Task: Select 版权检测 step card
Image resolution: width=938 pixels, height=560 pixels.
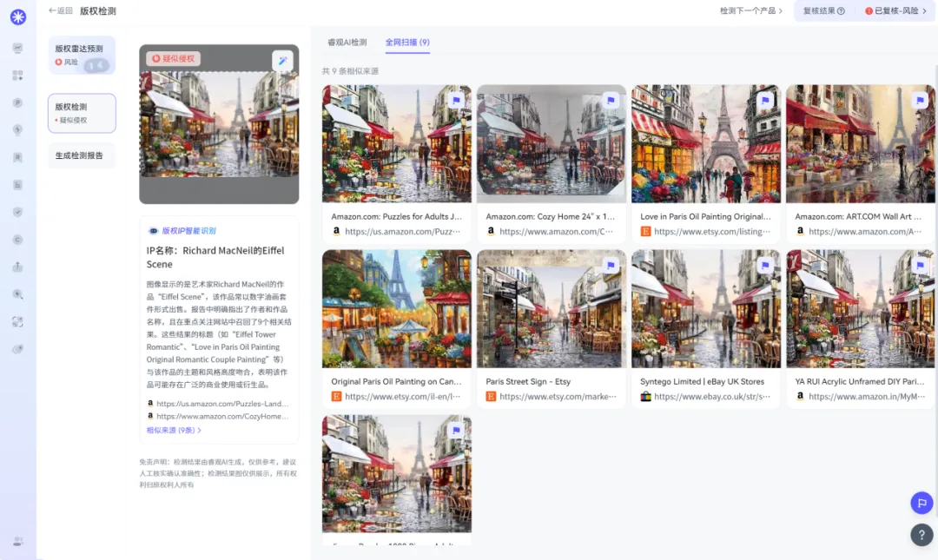Action: coord(82,113)
